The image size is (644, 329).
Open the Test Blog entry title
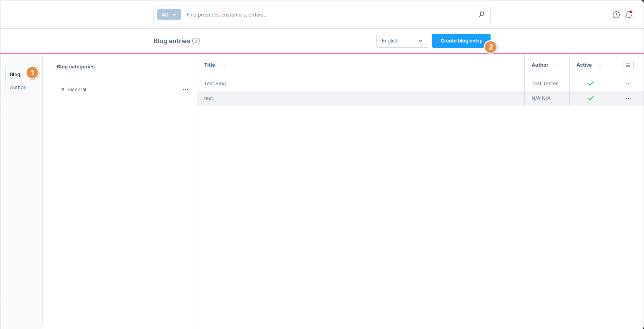pyautogui.click(x=215, y=83)
